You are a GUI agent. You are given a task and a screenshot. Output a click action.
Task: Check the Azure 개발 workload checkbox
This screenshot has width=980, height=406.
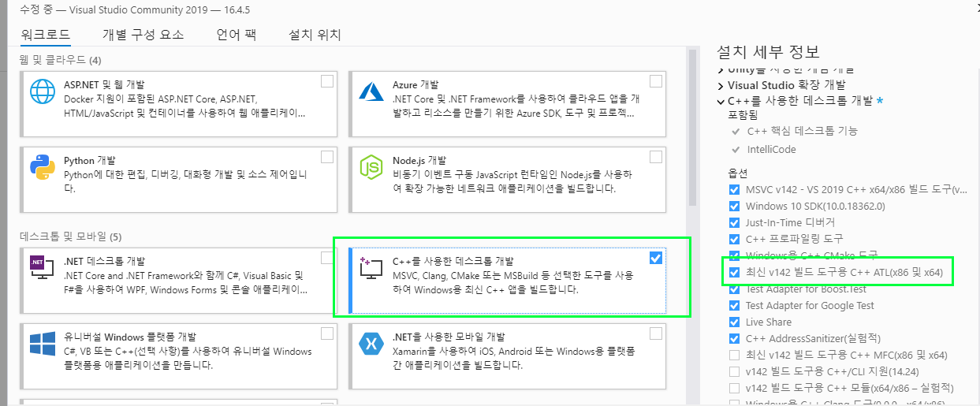[656, 81]
